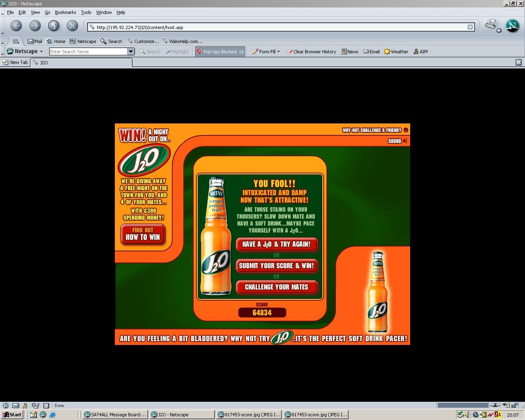Open the AIM icon in status bar
Image resolution: width=525 pixels, height=420 pixels.
pos(25,406)
